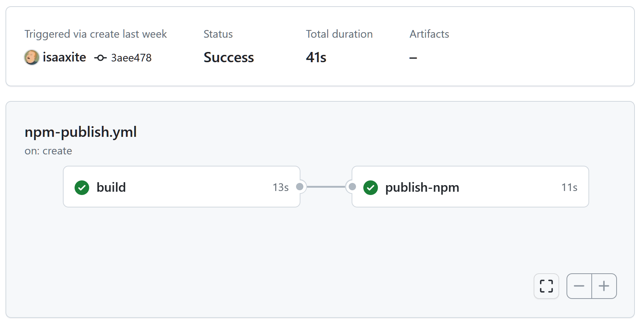Click the isaaxite user avatar
The image size is (644, 326).
[32, 57]
